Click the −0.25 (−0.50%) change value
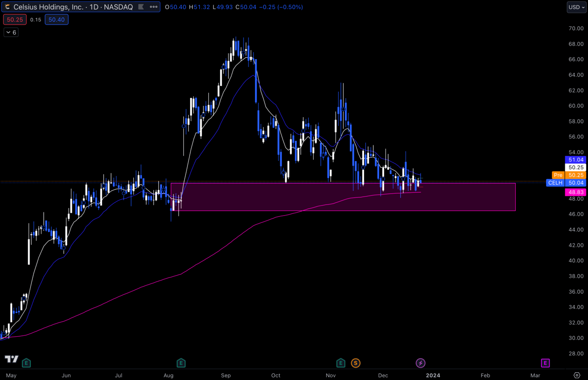 point(281,7)
